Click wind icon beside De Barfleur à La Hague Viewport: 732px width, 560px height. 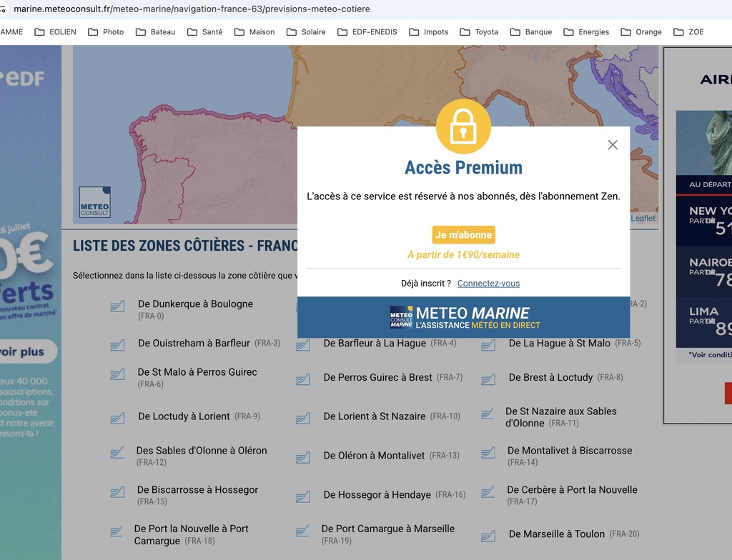pos(302,345)
